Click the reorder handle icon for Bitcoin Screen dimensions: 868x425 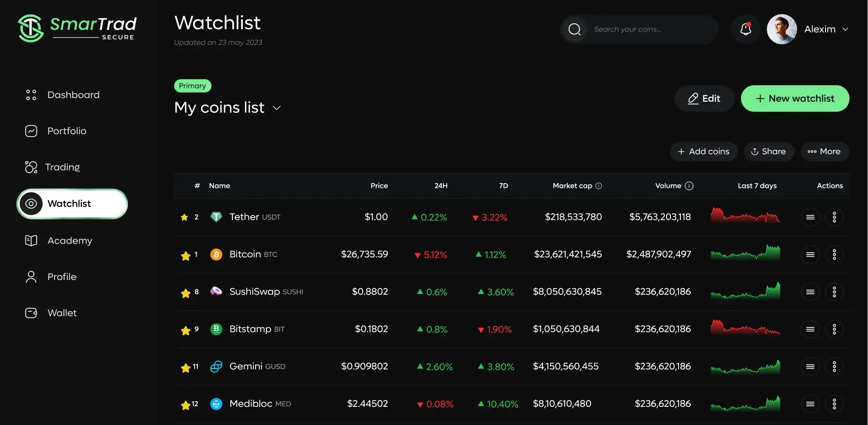pyautogui.click(x=810, y=255)
